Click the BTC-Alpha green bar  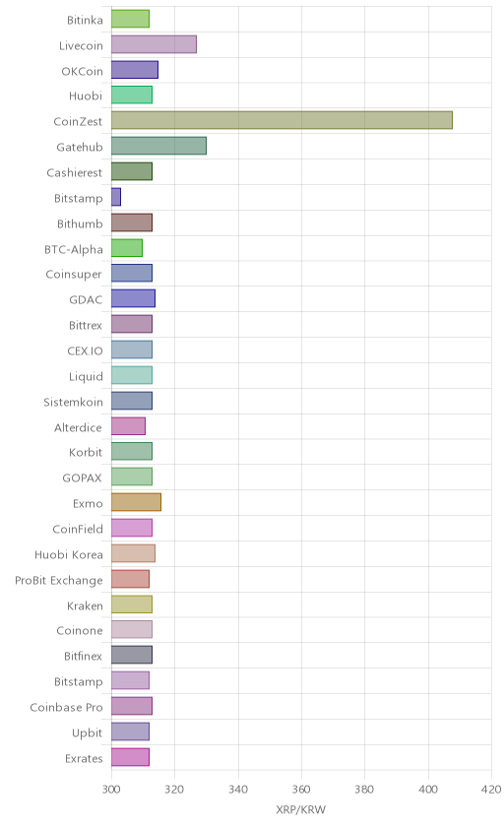pos(127,247)
